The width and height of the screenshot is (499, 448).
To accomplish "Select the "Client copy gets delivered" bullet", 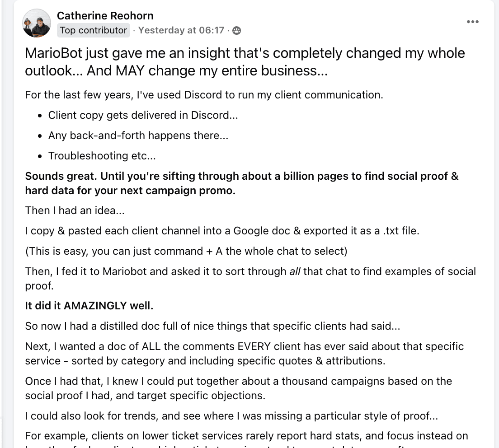I will (x=143, y=115).
